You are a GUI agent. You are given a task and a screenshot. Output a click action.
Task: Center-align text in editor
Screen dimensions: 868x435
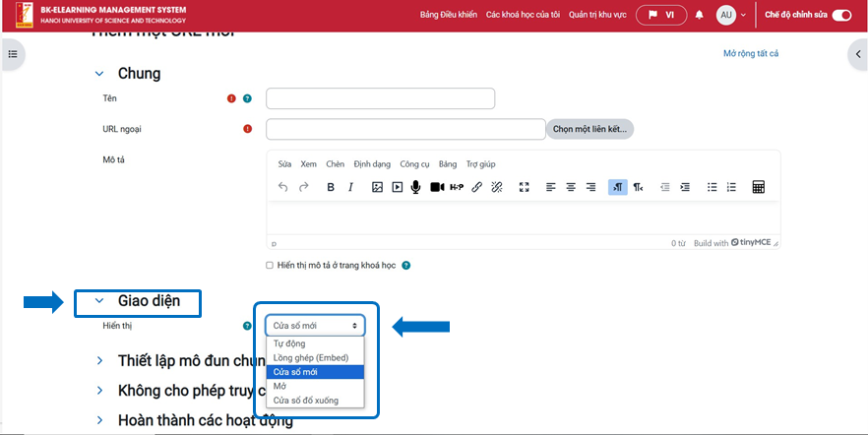[571, 187]
